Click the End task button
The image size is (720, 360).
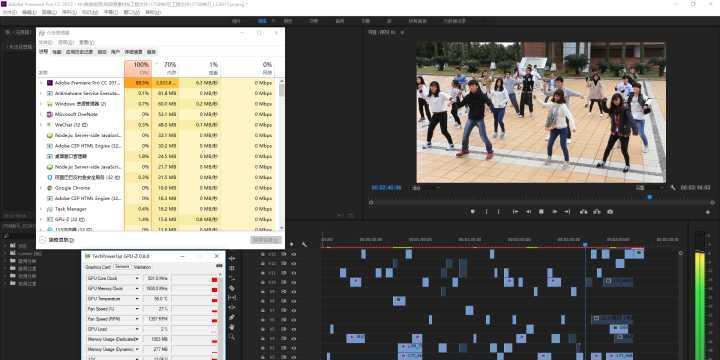pyautogui.click(x=265, y=240)
